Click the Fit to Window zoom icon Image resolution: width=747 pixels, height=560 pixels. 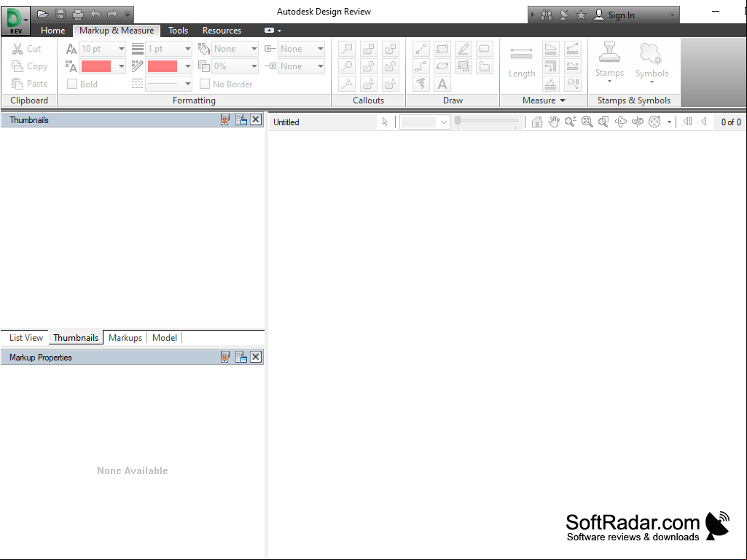pos(587,122)
